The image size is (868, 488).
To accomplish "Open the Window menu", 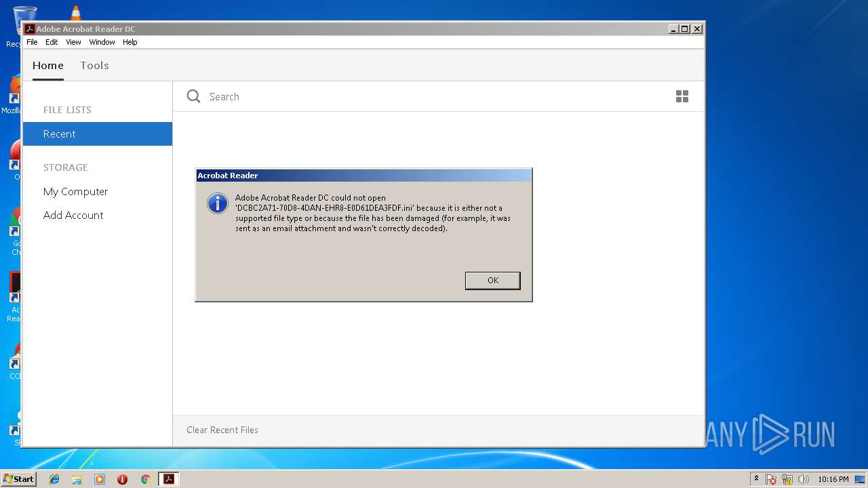I will tap(102, 42).
